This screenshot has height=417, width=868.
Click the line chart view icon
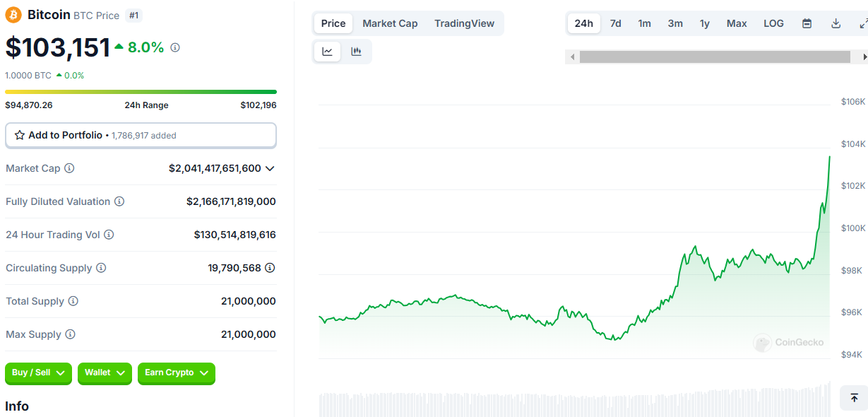(x=327, y=52)
